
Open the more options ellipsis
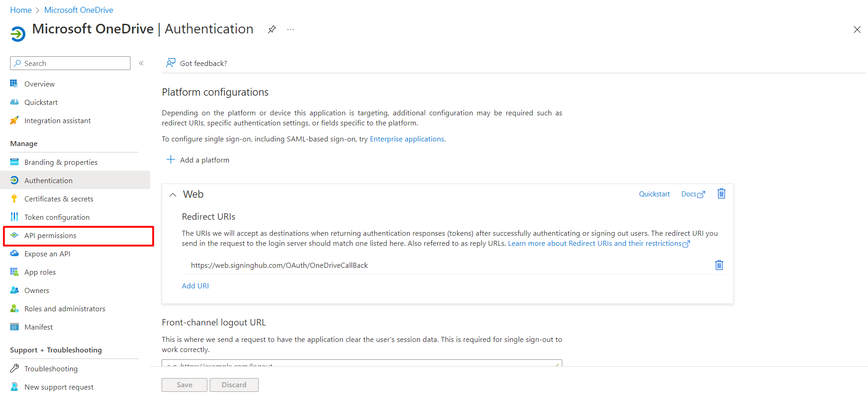290,29
